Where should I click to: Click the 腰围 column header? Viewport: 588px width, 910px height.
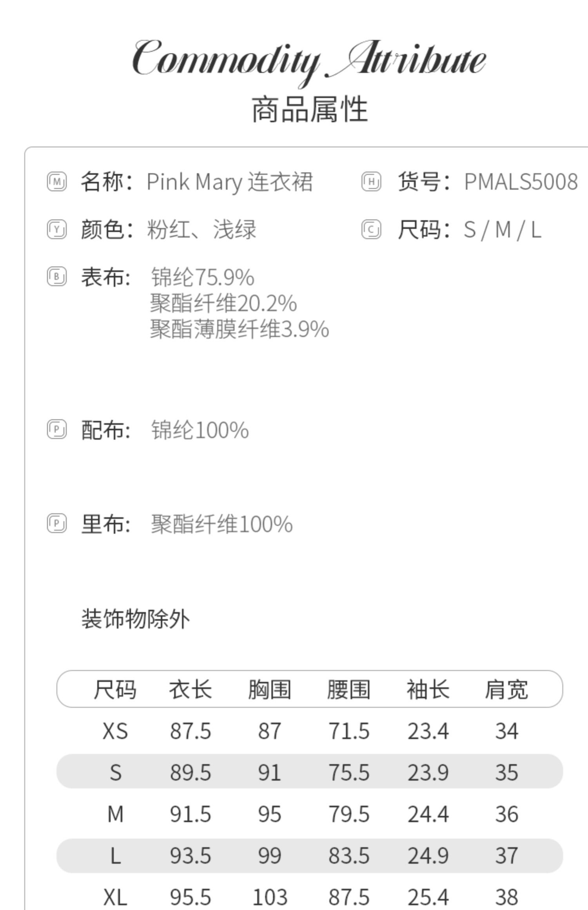[x=349, y=690]
